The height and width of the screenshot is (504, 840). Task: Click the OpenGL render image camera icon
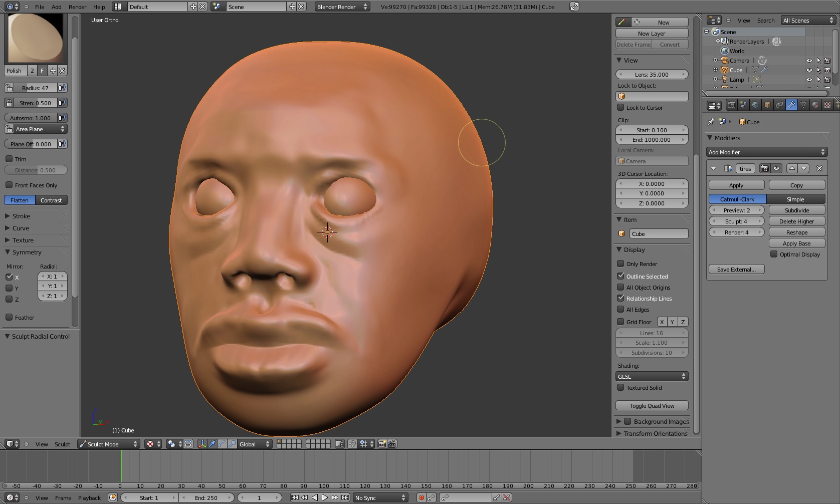point(382,444)
